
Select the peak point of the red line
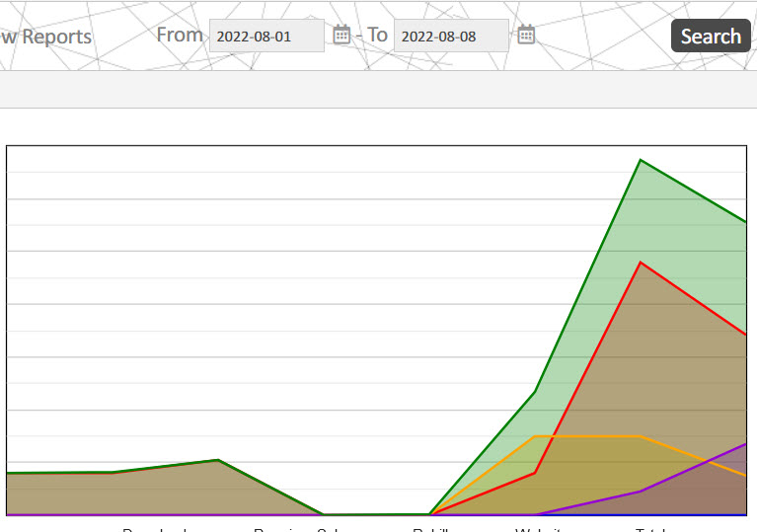(x=641, y=263)
